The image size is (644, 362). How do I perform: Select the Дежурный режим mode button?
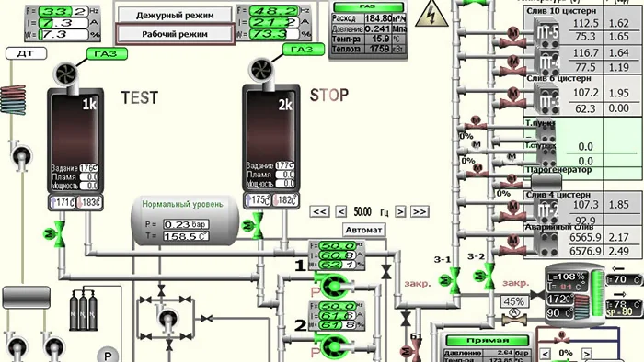click(175, 16)
